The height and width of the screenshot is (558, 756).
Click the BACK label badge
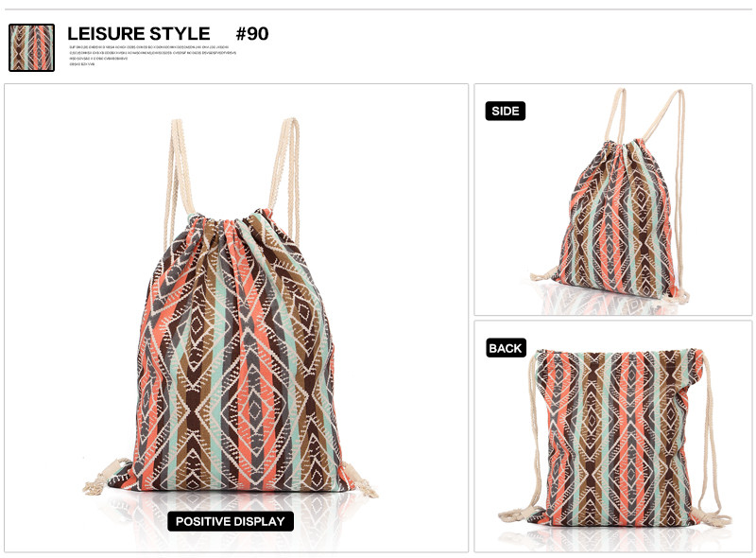(506, 348)
